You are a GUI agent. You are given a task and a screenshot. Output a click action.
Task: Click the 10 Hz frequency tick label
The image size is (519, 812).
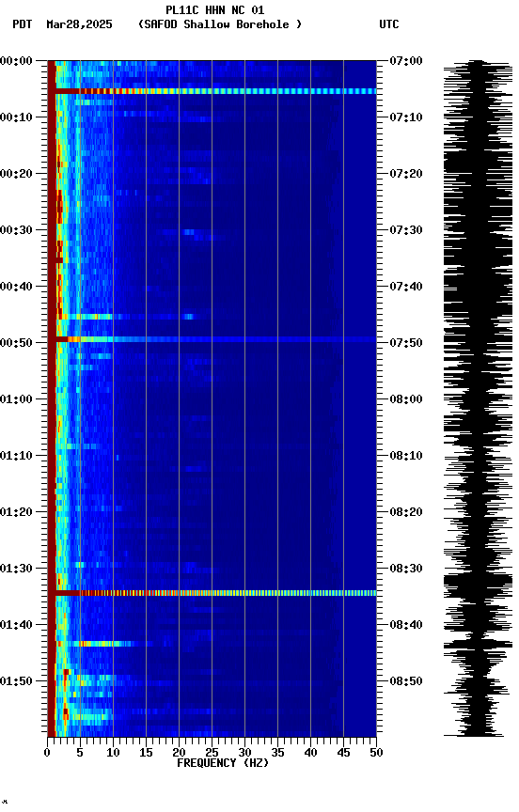point(113,753)
